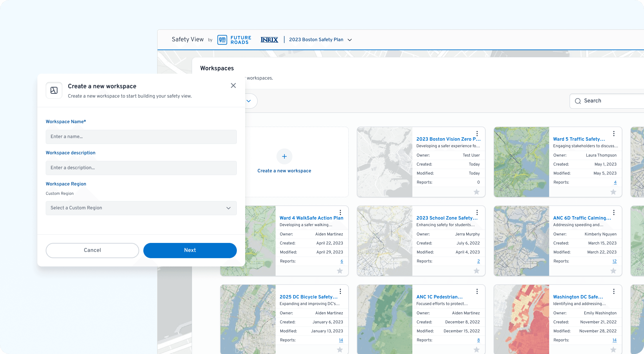Click reports count 12 on ANC 6D card
Viewport: 644px width, 354px height.
point(614,261)
